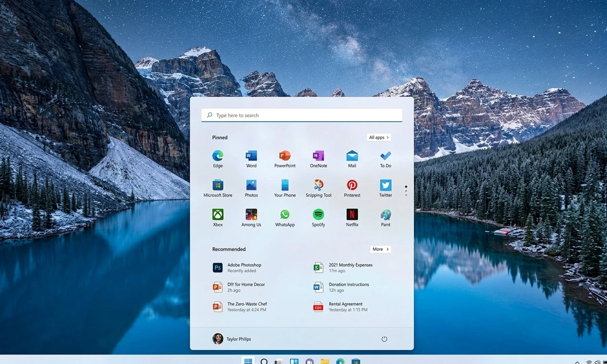Viewport: 607px width, 364px height.
Task: Show more Recommended items
Action: pos(380,249)
